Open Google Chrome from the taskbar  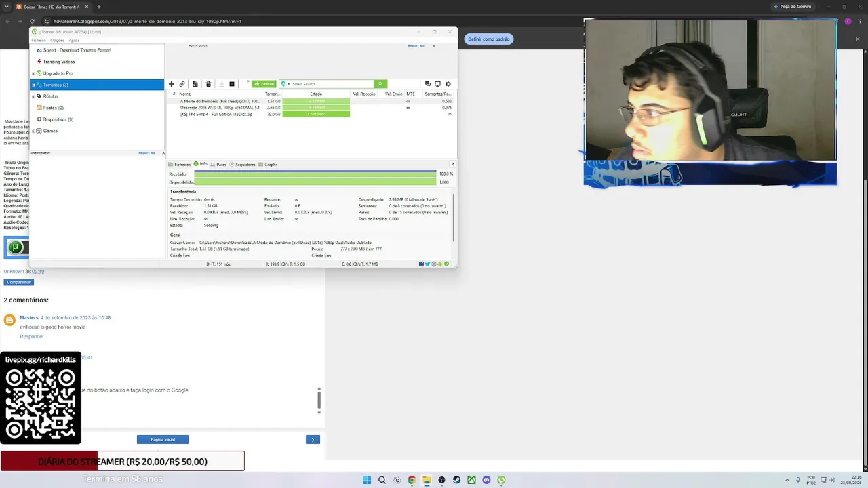point(412,480)
